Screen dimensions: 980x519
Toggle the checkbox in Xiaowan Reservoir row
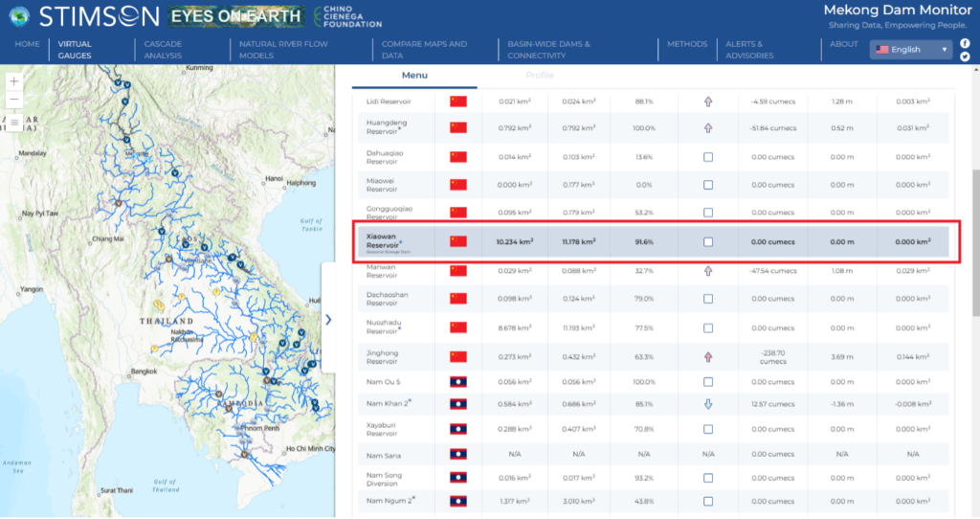pos(708,242)
